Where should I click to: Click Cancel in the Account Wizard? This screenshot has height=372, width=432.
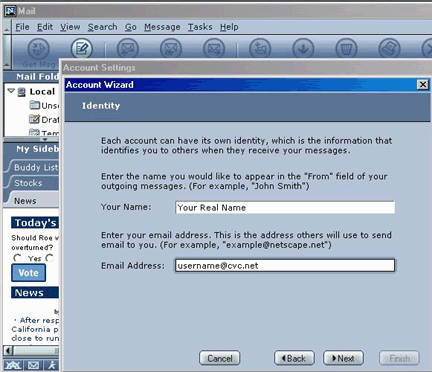(220, 358)
